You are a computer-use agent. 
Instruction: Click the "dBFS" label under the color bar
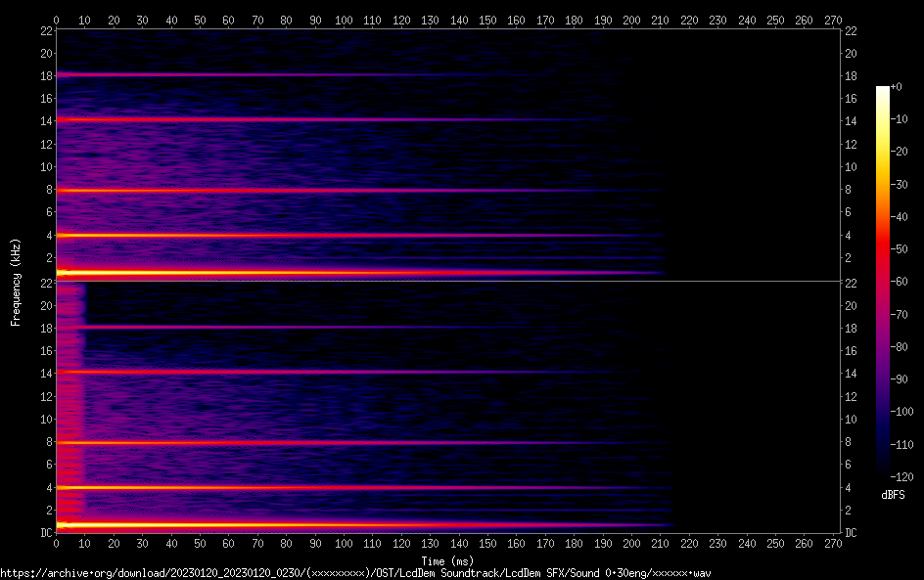tap(893, 496)
